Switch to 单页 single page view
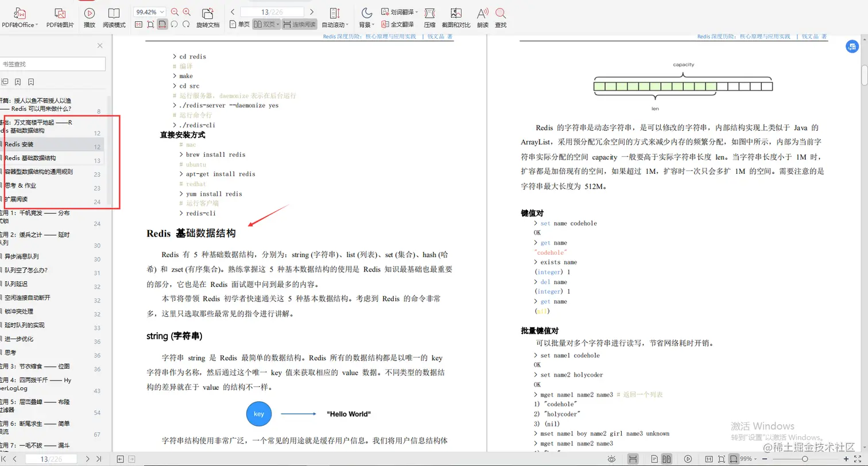This screenshot has height=466, width=868. (243, 24)
